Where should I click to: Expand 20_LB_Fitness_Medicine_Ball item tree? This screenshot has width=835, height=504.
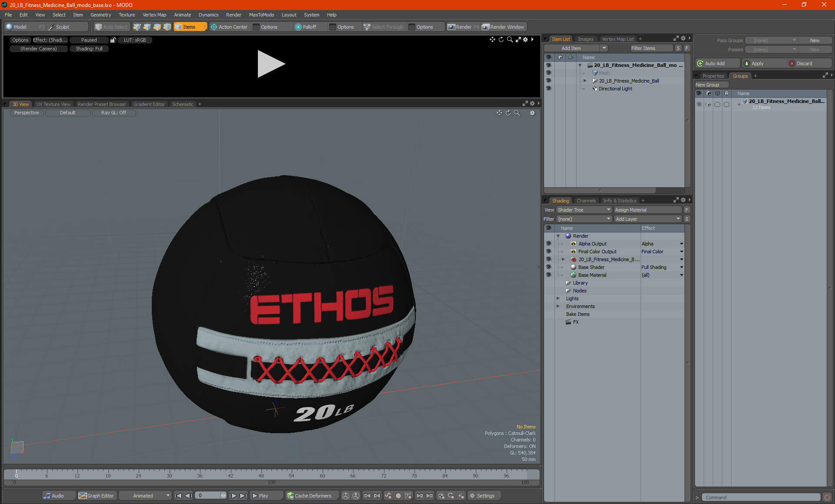pyautogui.click(x=585, y=81)
